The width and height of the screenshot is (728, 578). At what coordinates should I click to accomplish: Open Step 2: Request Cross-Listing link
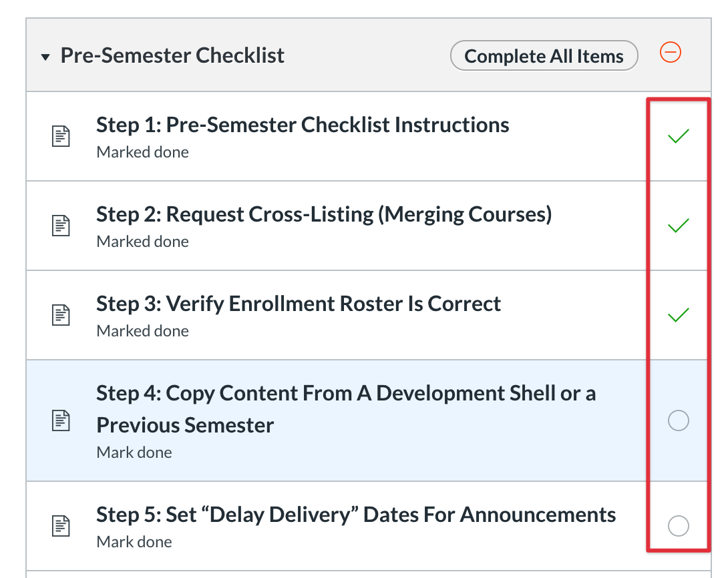click(x=324, y=214)
